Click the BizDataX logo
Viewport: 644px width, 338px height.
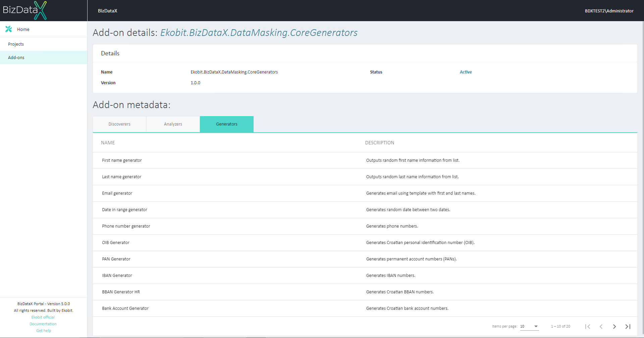pyautogui.click(x=25, y=10)
